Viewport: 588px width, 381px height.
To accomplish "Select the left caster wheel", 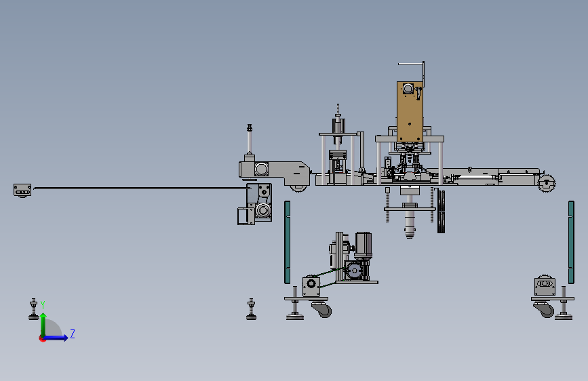I will [321, 310].
